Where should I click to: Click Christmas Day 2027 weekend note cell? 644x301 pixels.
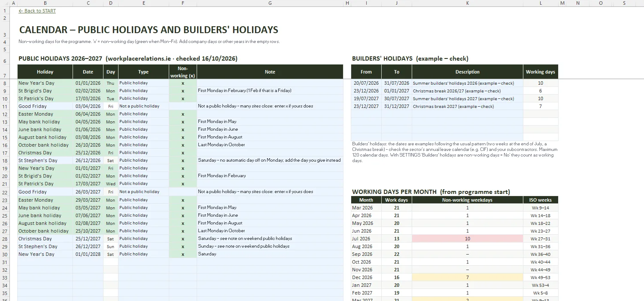[x=270, y=239]
